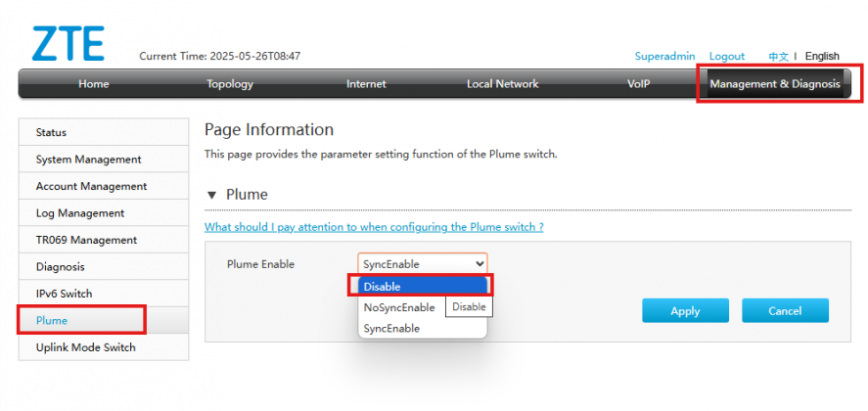Click the Apply button
This screenshot has width=868, height=411.
[x=685, y=311]
